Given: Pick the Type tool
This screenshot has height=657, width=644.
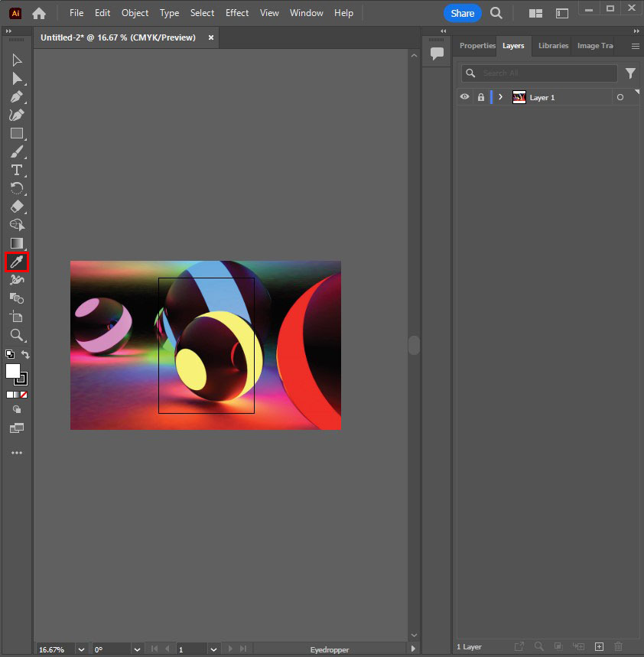Looking at the screenshot, I should coord(16,170).
